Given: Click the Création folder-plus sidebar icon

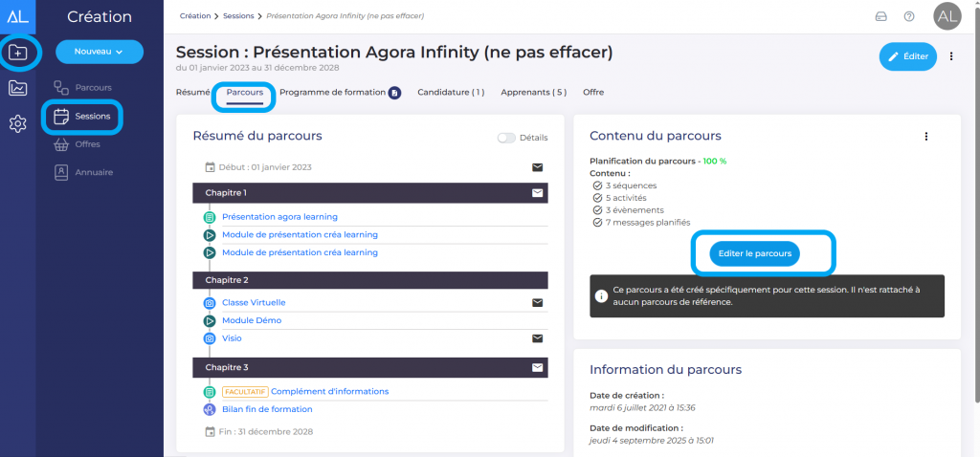Looking at the screenshot, I should [x=18, y=53].
